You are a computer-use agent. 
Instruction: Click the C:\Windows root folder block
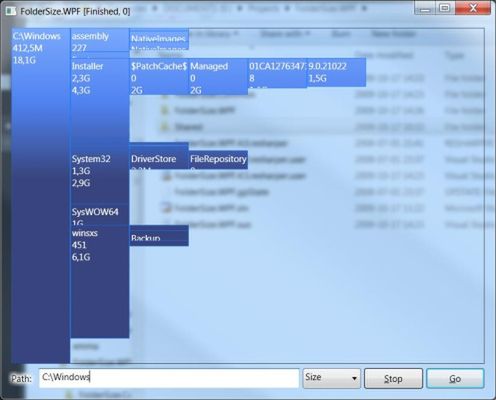click(x=41, y=196)
